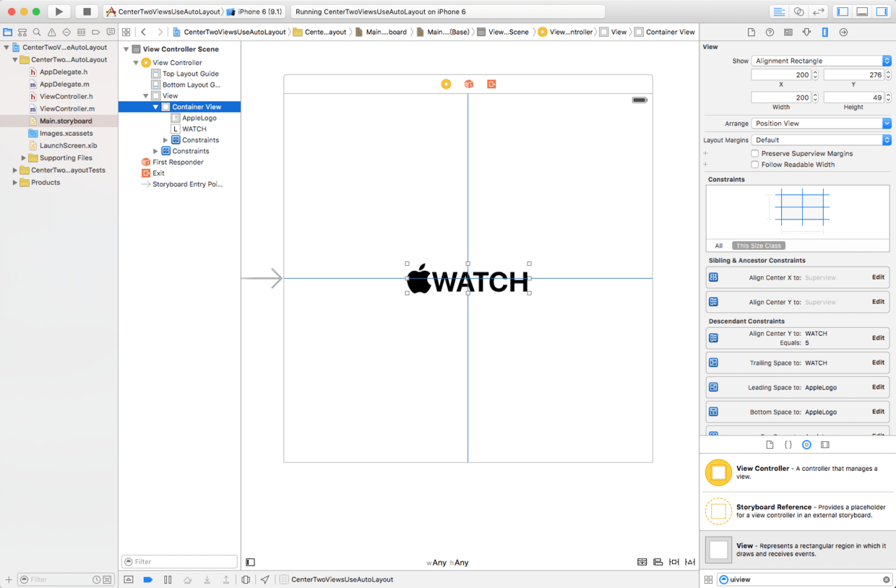Open the Align constraints tool
896x588 pixels.
pyautogui.click(x=658, y=562)
